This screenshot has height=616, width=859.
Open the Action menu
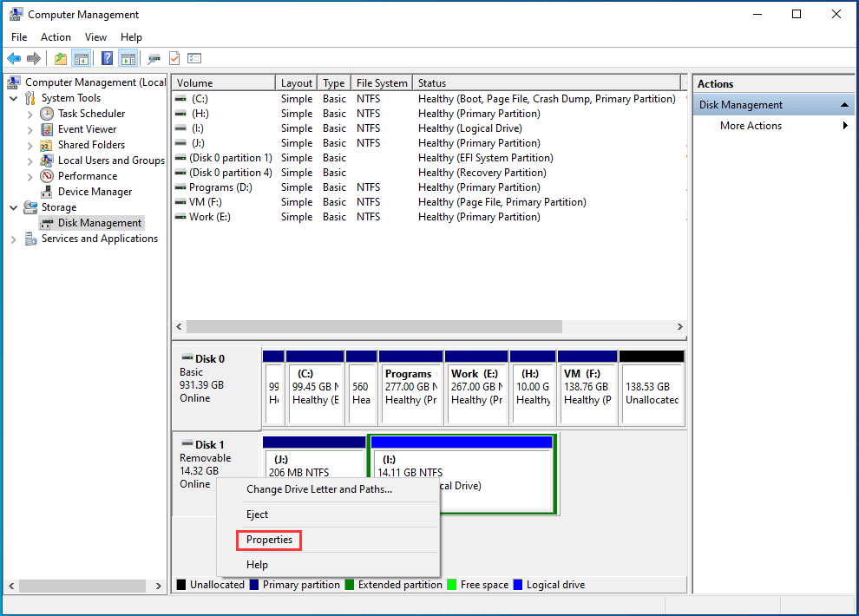pyautogui.click(x=56, y=37)
